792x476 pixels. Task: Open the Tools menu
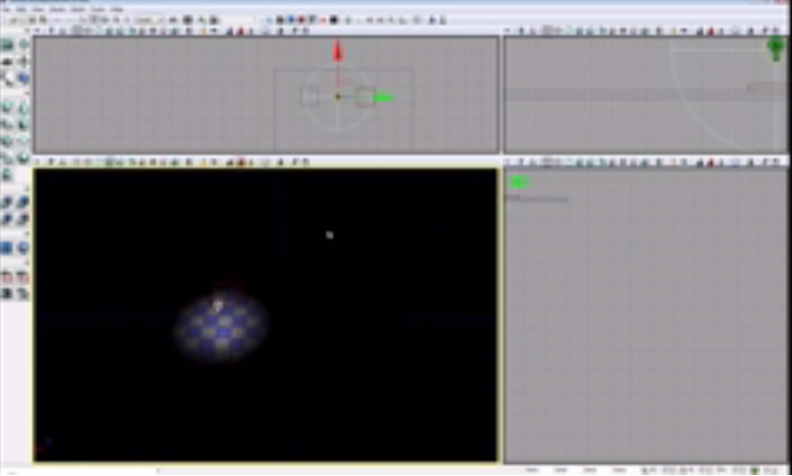pyautogui.click(x=98, y=9)
